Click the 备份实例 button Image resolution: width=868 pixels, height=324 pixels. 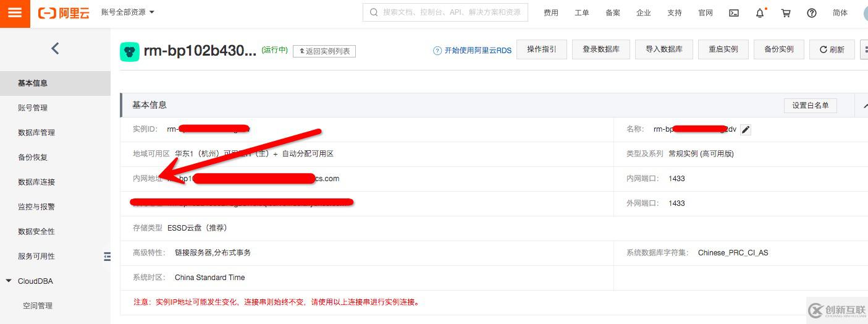coord(779,49)
